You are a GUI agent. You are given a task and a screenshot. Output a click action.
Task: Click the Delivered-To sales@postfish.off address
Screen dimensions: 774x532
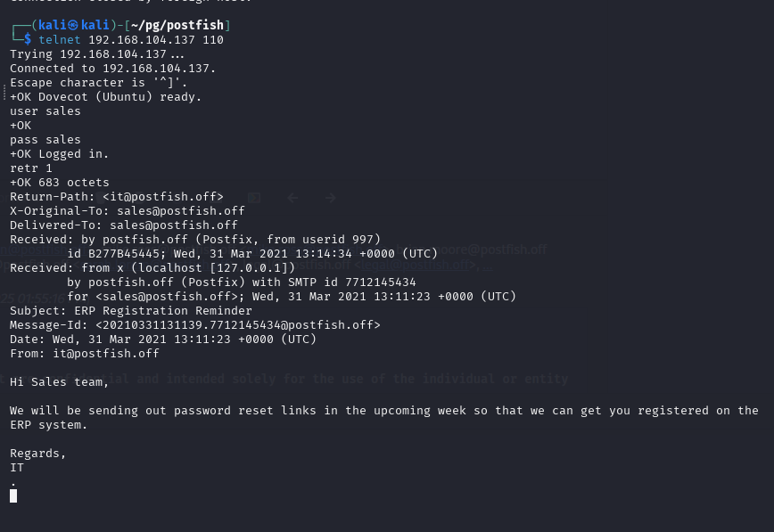[x=174, y=225]
